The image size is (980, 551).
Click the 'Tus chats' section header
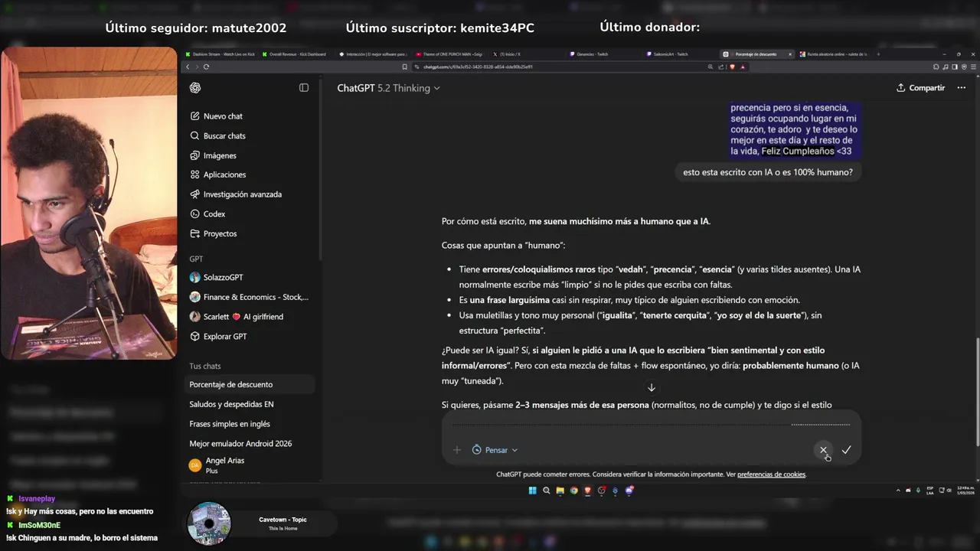[205, 366]
